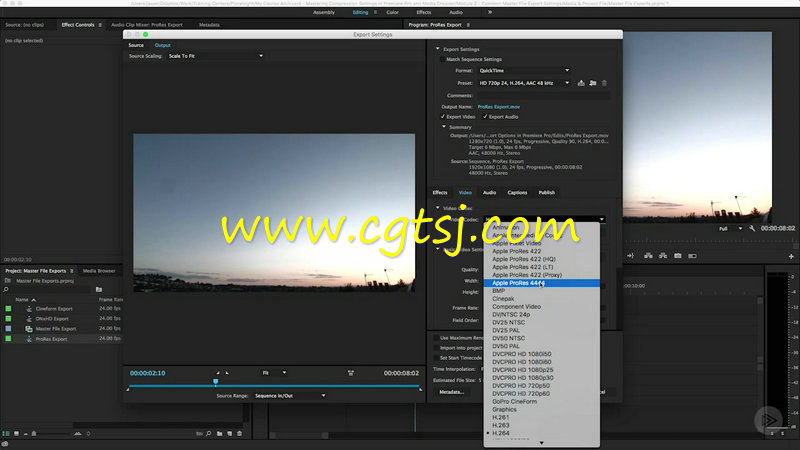Image resolution: width=800 pixels, height=450 pixels.
Task: Click the Export Frame camera icon
Action: [678, 256]
